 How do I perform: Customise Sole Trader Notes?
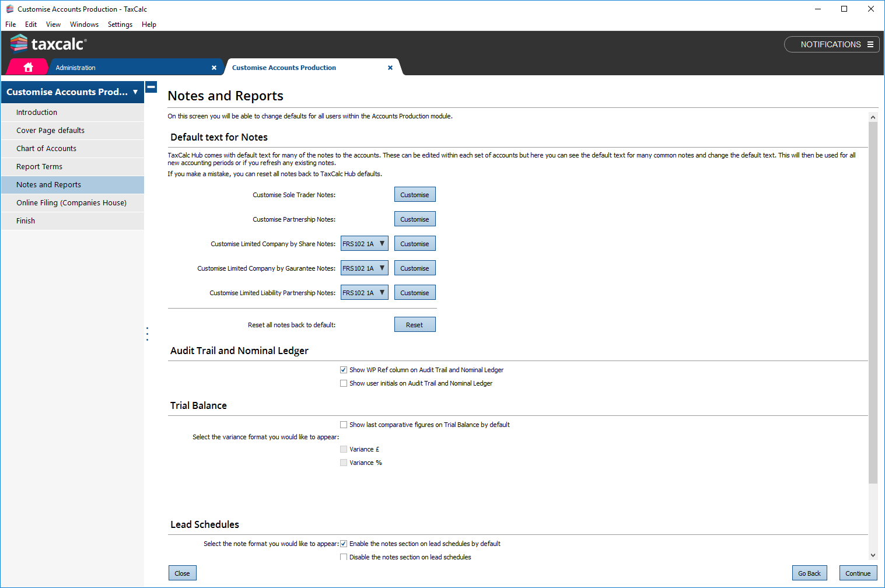(x=415, y=195)
